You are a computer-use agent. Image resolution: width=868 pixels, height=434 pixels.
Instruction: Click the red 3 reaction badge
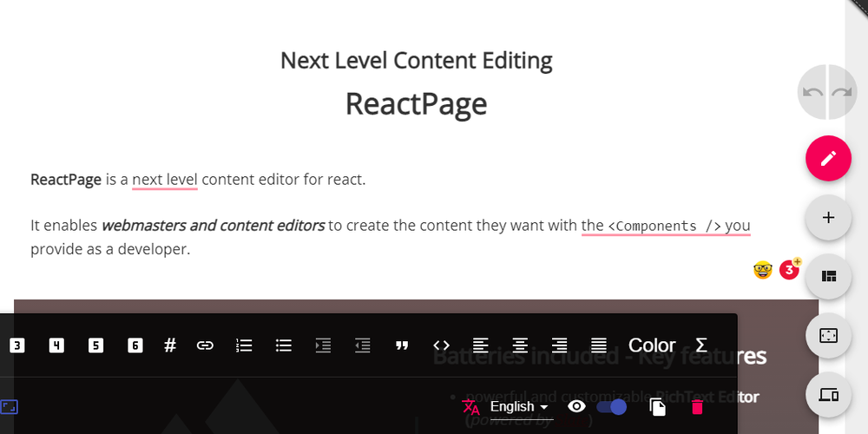coord(789,270)
